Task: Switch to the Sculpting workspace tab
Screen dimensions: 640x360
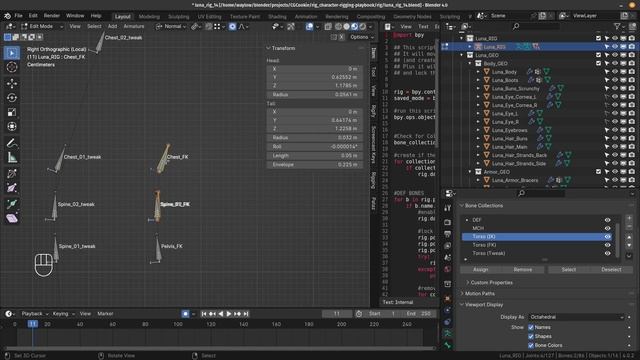Action: (179, 17)
